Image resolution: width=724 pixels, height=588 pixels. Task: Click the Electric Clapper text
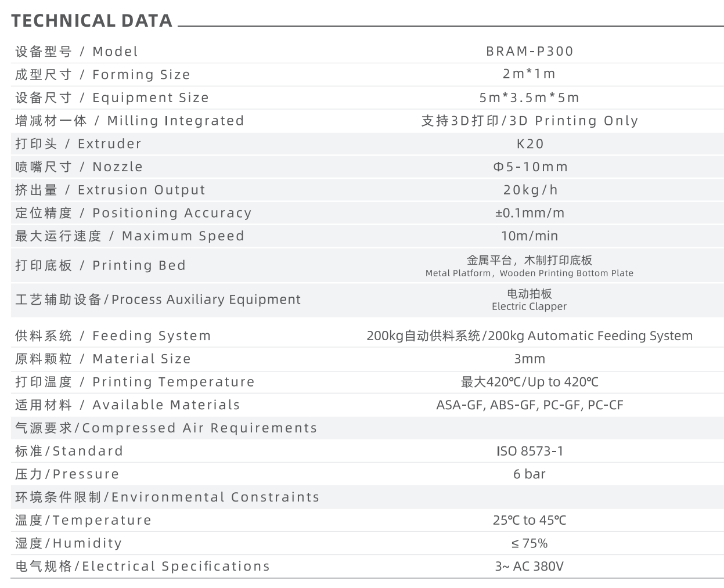tap(530, 306)
